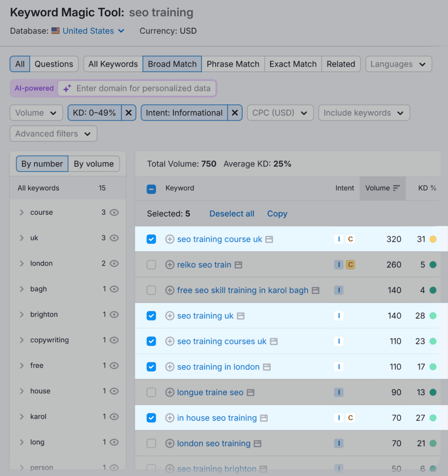Uncheck "seo training course uk"
The image size is (448, 476).
click(151, 239)
